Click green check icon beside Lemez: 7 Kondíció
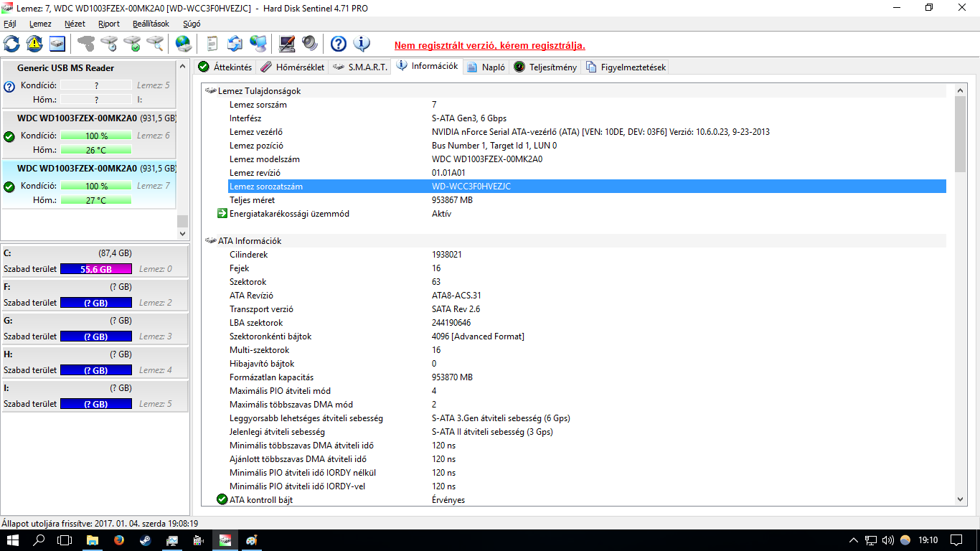980x551 pixels. tap(9, 187)
